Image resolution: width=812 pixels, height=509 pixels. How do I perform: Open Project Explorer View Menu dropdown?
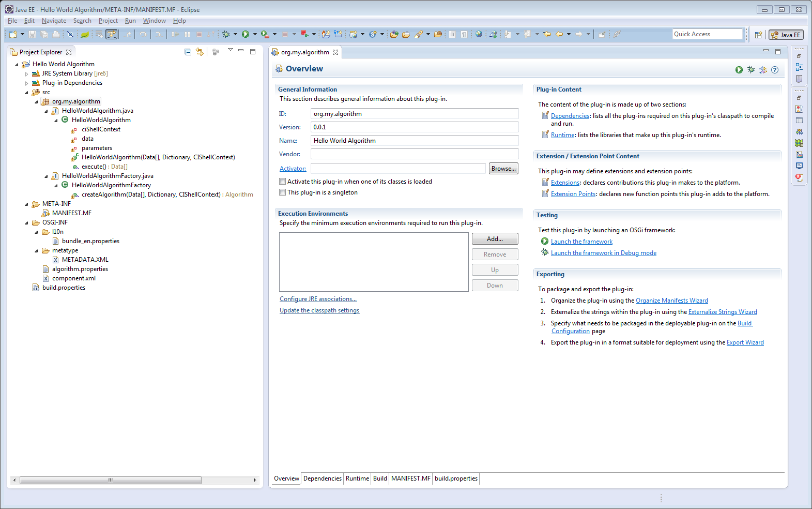click(x=230, y=50)
